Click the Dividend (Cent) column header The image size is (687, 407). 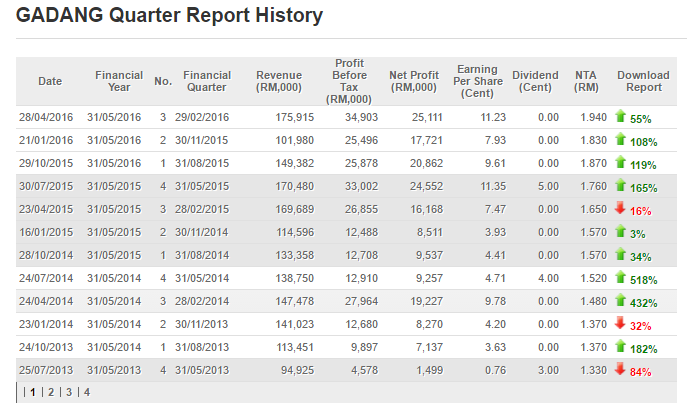tap(535, 81)
